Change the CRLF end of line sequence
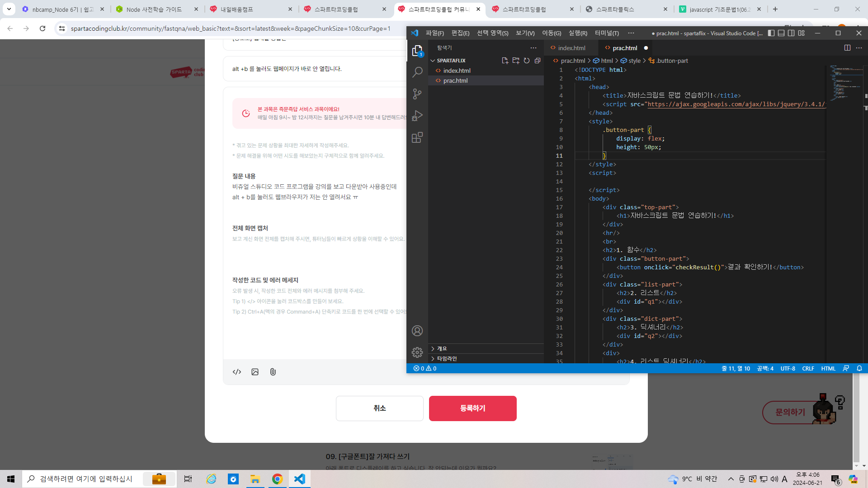 [808, 369]
